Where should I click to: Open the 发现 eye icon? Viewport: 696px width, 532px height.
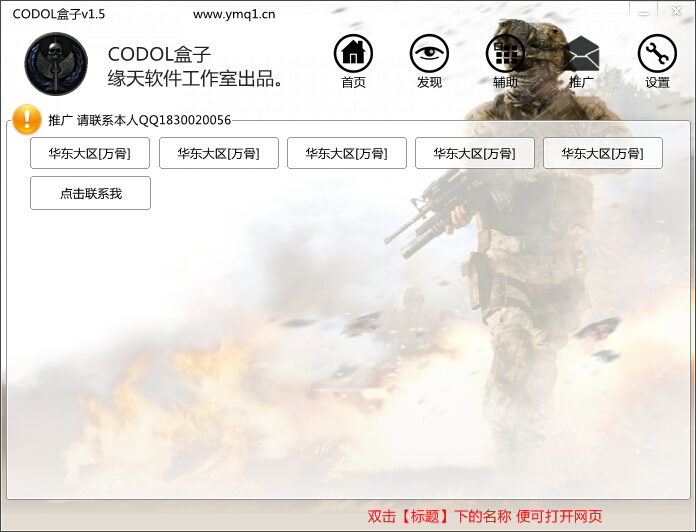(x=429, y=54)
